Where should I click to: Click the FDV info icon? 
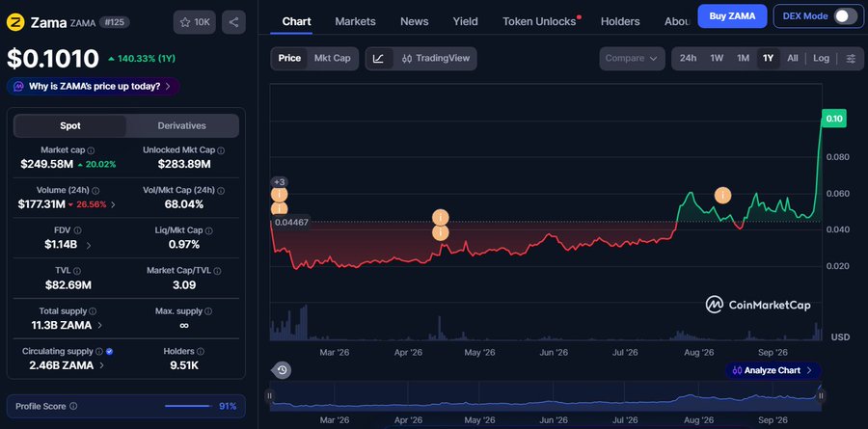point(77,230)
